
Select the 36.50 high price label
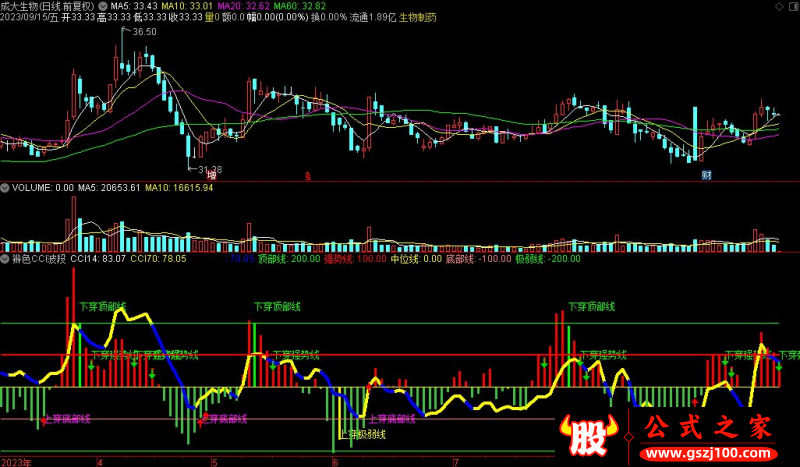[144, 32]
